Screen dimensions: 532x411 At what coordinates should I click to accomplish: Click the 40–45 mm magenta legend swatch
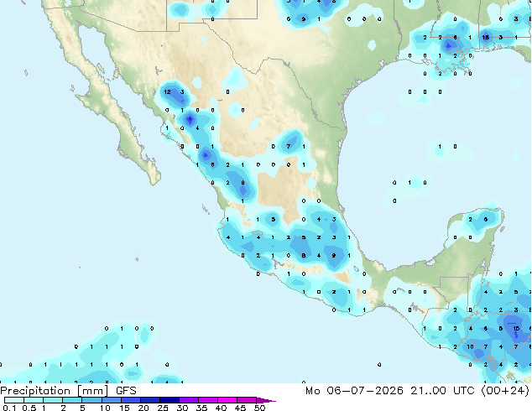(x=227, y=400)
